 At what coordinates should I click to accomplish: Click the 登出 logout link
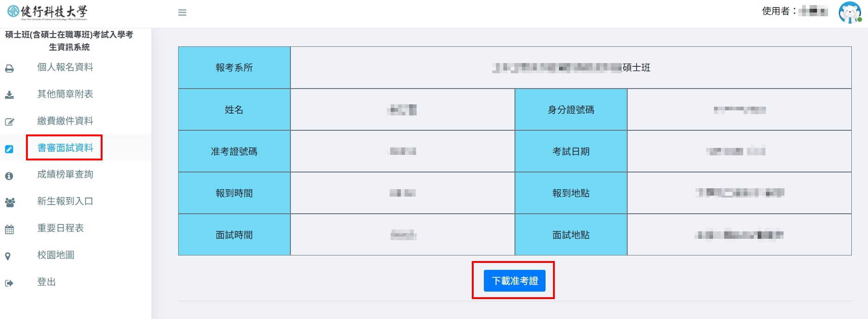coord(46,282)
